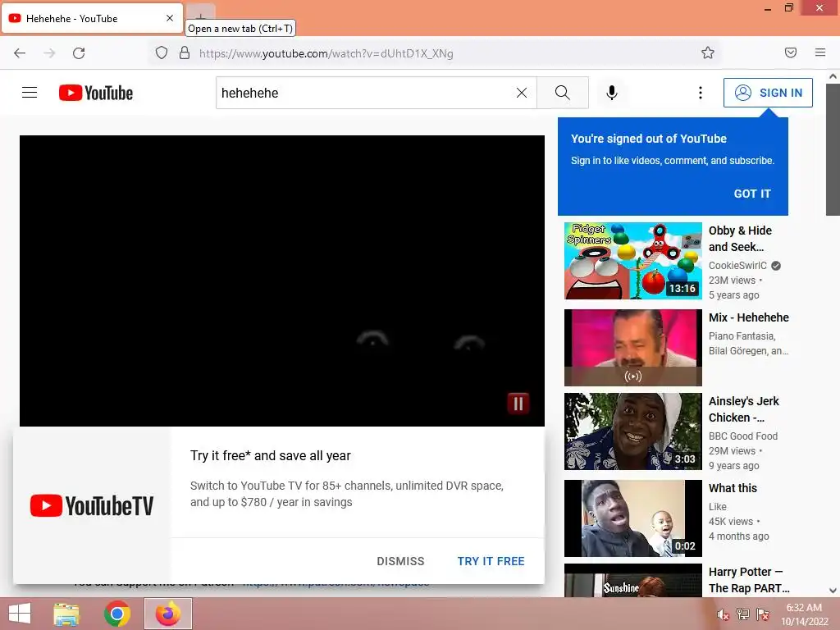
Task: Start voice search with the microphone icon
Action: coord(612,93)
